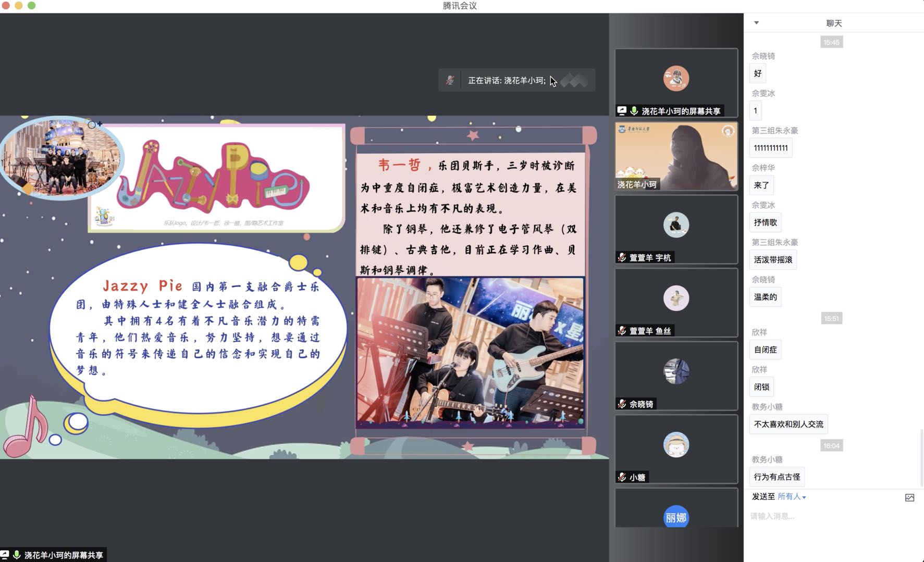
Task: Click green microphone icon on 浇花羊小珂的屏幕共享 tile
Action: coord(634,111)
